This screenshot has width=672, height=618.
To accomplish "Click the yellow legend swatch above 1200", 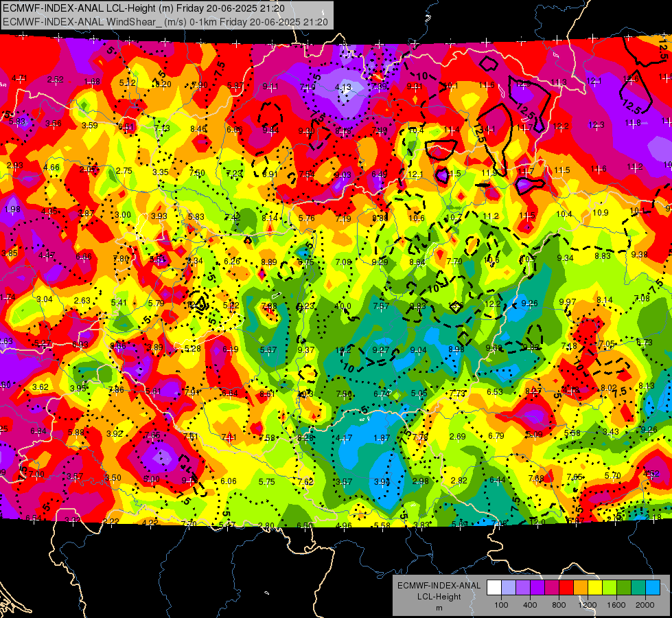I will (x=595, y=588).
